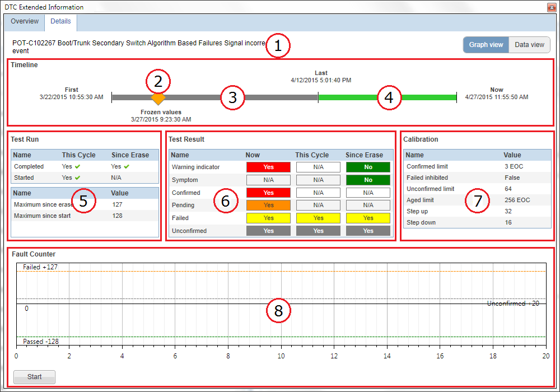Click the 'Completed' row in Test Run
The width and height of the screenshot is (560, 392).
(x=85, y=166)
